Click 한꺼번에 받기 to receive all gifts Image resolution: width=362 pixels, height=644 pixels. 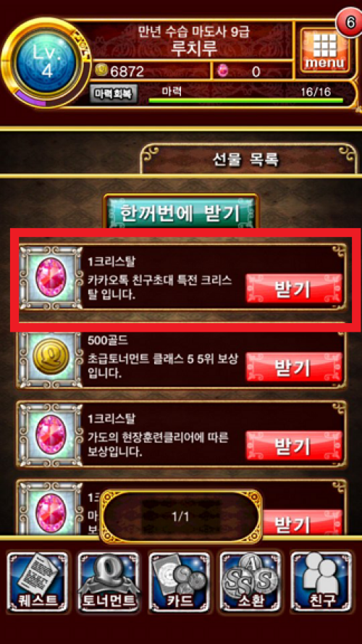click(181, 211)
